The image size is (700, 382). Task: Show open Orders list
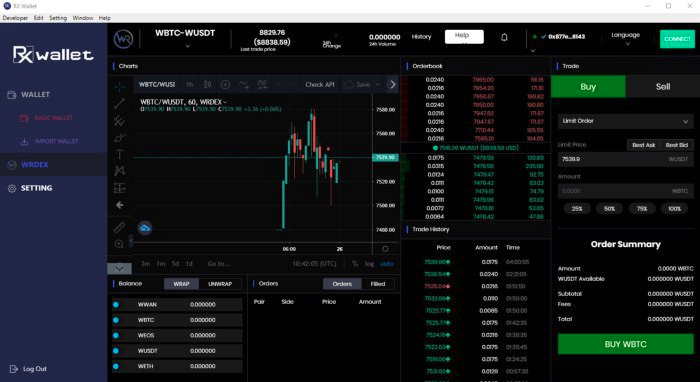coord(342,284)
